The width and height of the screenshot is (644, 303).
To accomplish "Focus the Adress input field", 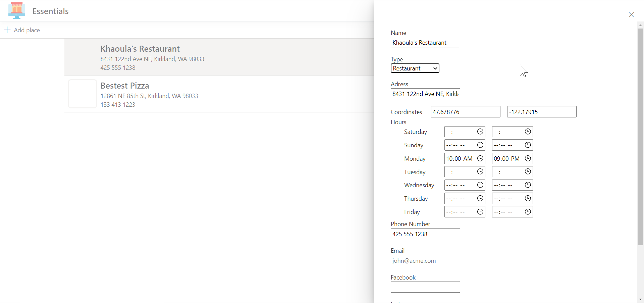I will [425, 94].
